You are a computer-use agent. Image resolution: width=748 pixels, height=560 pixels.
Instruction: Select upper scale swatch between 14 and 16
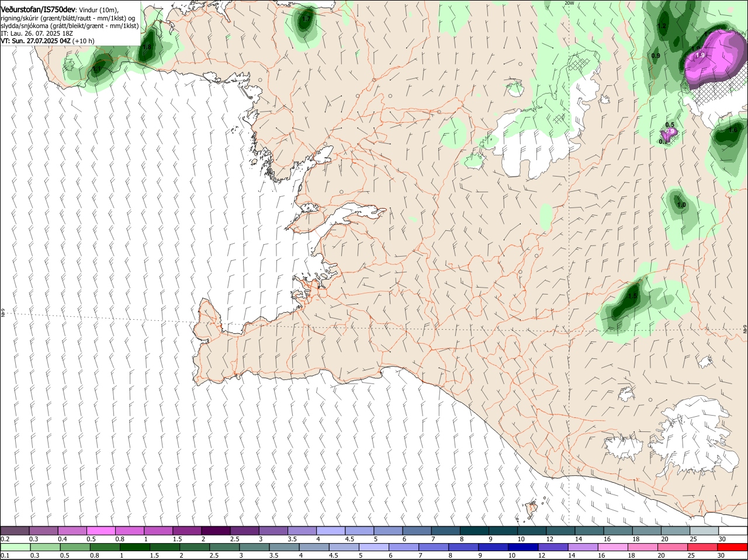[590, 531]
